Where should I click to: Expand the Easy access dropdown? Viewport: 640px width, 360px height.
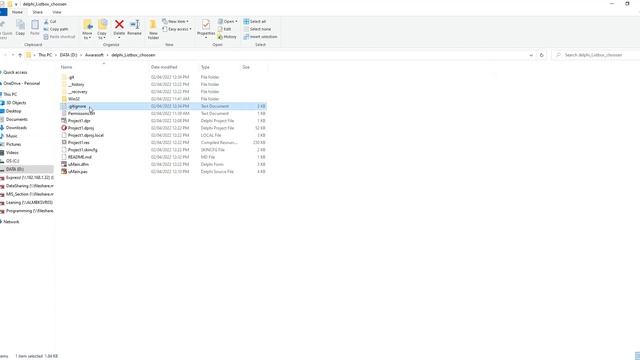point(177,29)
